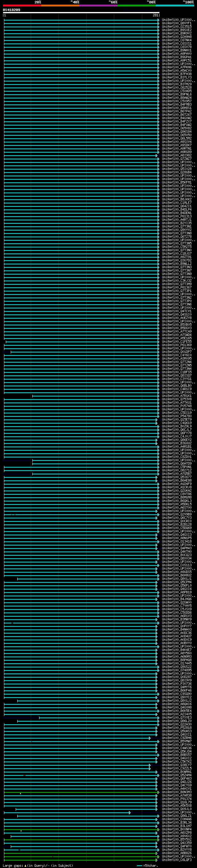Click UniRef100_A6ST00 label
This screenshot has height=868, width=197.
pyautogui.click(x=177, y=507)
